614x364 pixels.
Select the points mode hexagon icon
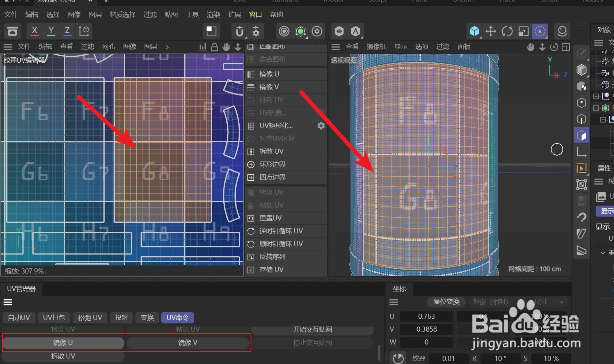pyautogui.click(x=582, y=103)
